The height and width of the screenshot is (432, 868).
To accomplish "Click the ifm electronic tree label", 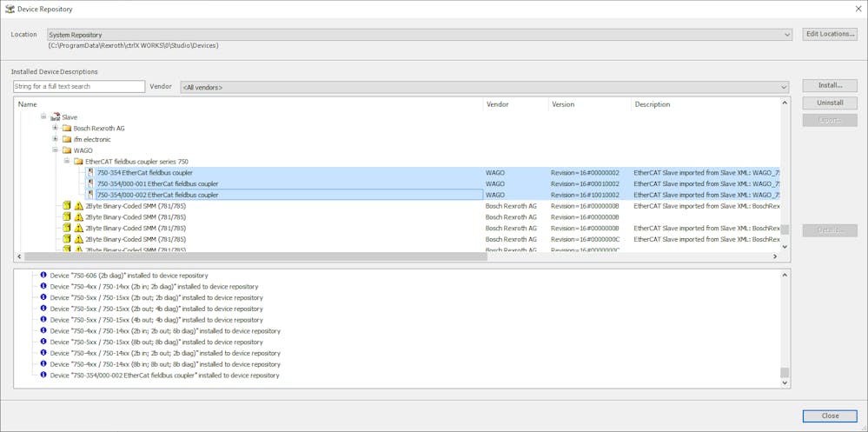I will click(92, 140).
